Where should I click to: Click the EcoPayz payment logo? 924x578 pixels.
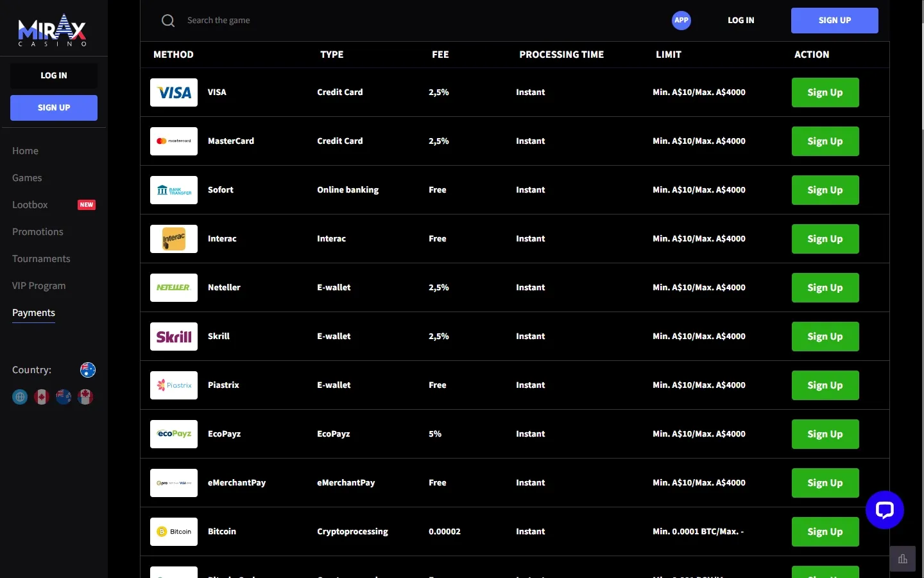174,434
